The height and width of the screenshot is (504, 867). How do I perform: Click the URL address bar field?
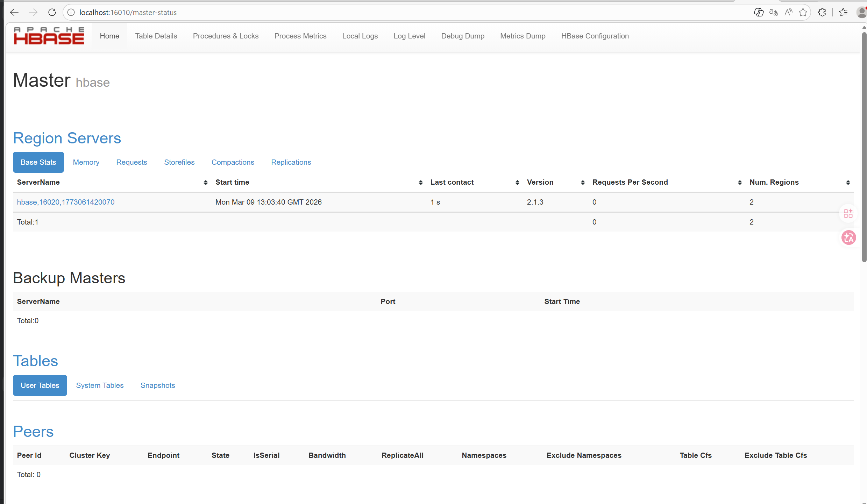(385, 12)
